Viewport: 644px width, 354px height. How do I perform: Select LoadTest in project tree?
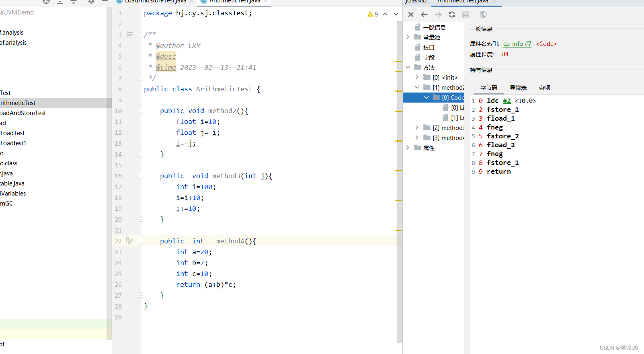point(12,133)
